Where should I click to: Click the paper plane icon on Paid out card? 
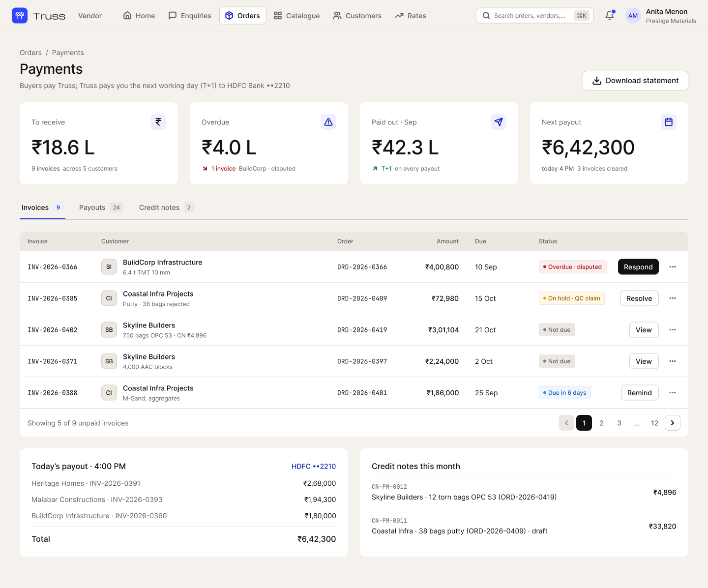(x=499, y=122)
